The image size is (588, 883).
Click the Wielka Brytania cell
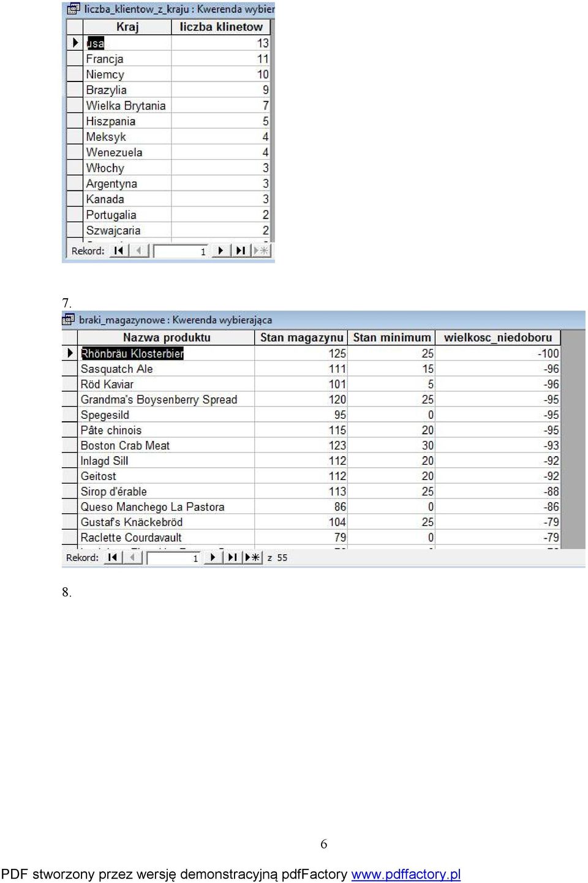[127, 105]
